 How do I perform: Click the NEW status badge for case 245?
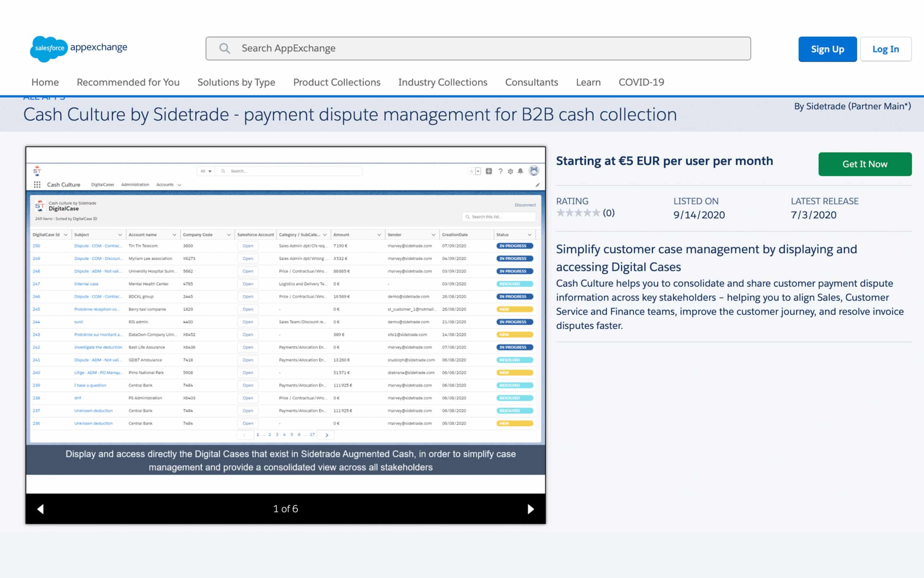[x=515, y=309]
